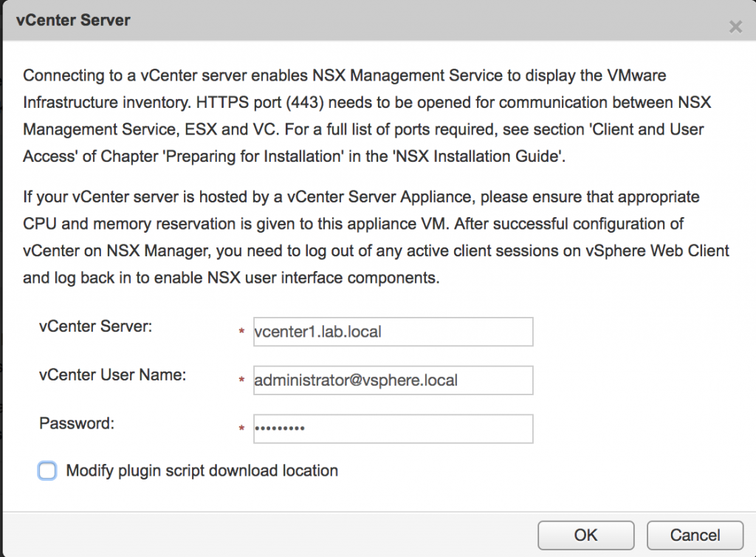Screen dimensions: 756x557
Task: Click the 'vCenter Server' dialog title
Action: click(x=73, y=20)
